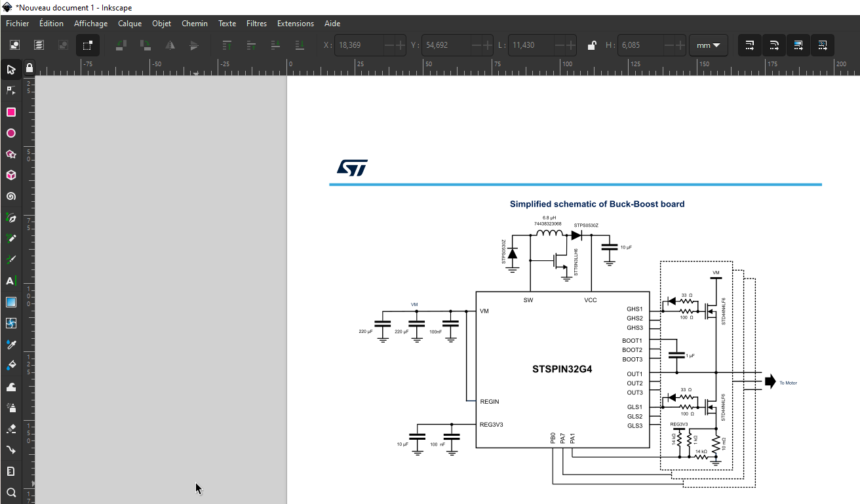Open the Extensions menu
860x504 pixels.
pos(296,24)
